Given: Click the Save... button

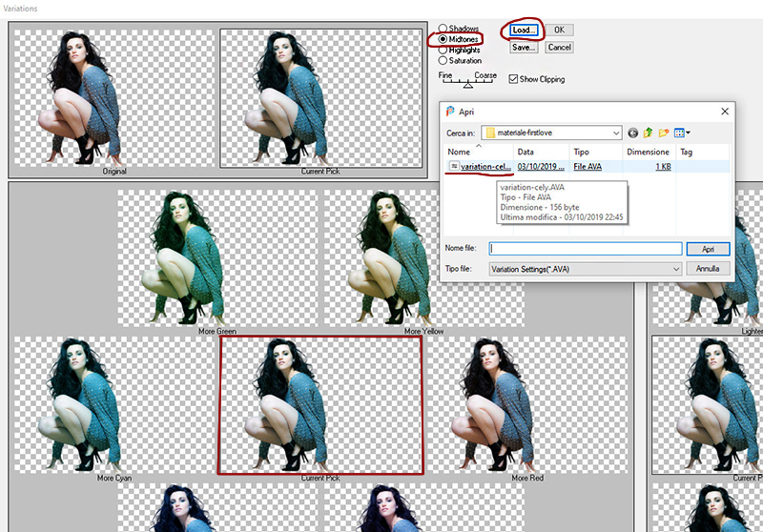Looking at the screenshot, I should [x=524, y=47].
